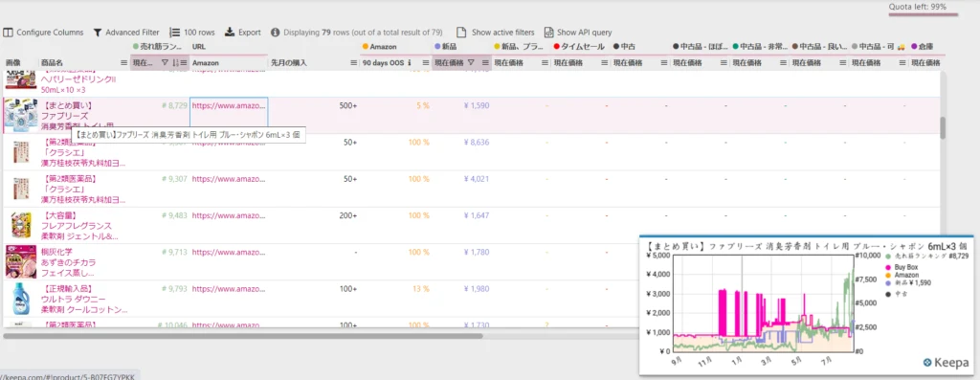The image size is (980, 380).
Task: Click the 先月の購入 column header
Action: [x=289, y=62]
